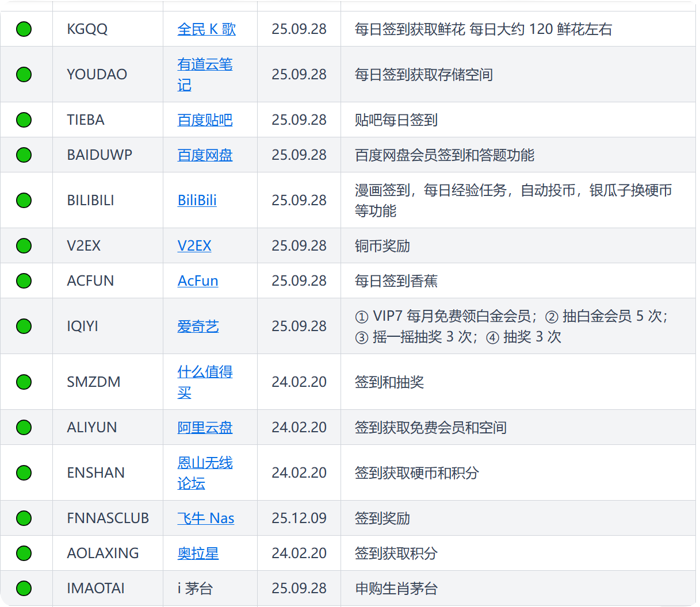Click the 24.02.20 date in SMZDM row

299,382
